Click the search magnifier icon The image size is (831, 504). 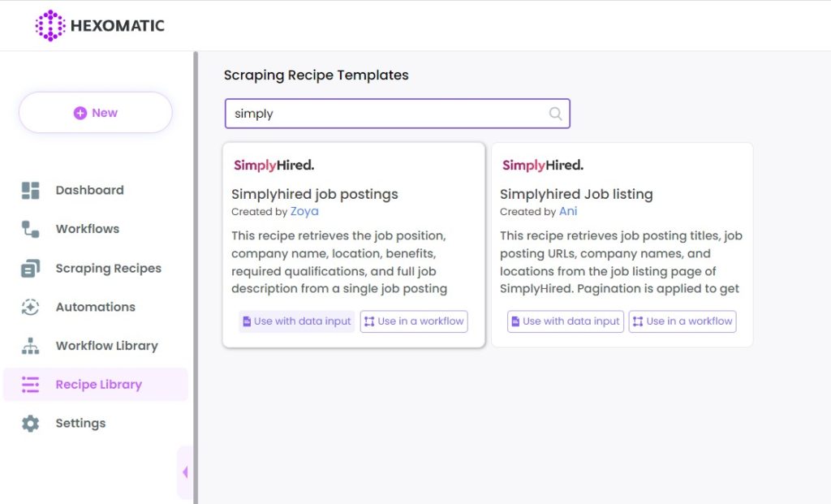tap(555, 114)
